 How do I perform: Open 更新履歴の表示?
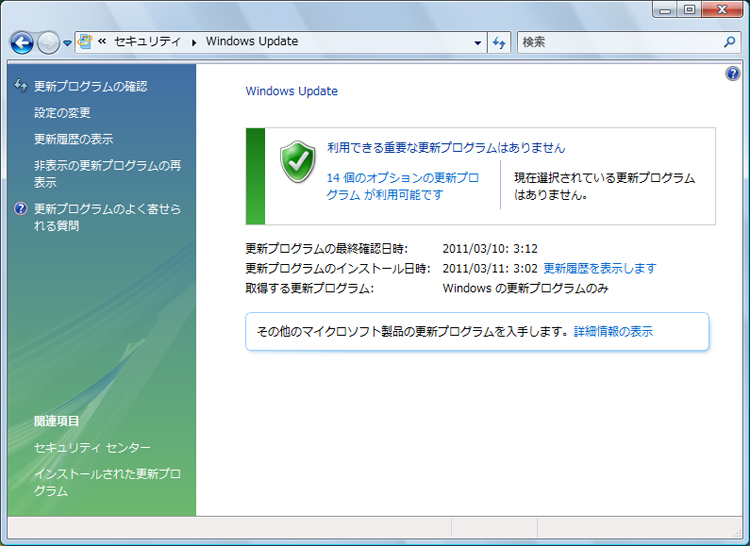(x=73, y=139)
